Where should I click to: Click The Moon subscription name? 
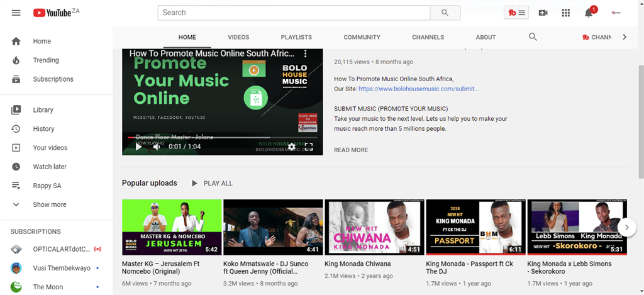click(48, 287)
